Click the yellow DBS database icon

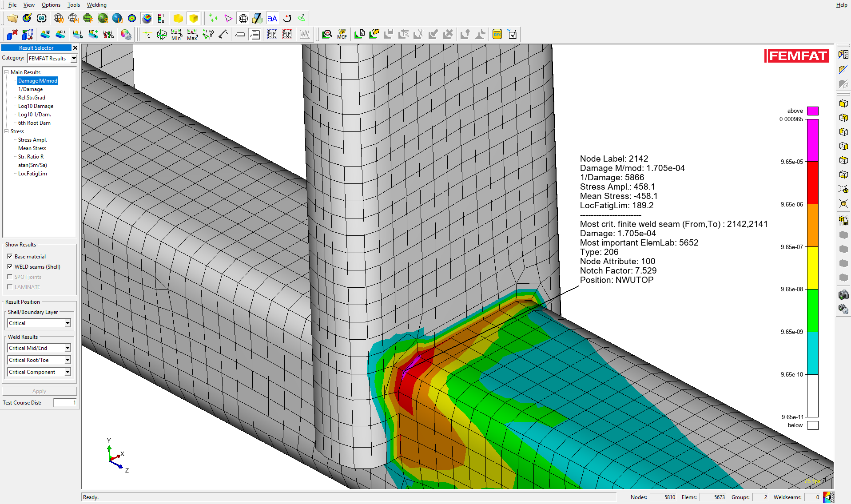(x=497, y=35)
